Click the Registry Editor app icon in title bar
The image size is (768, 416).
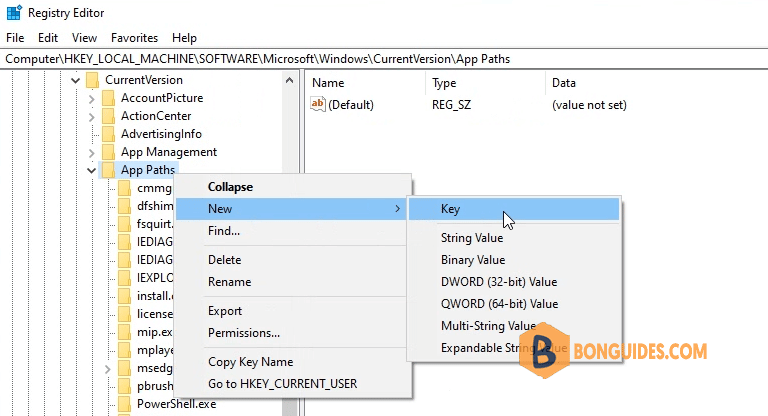pyautogui.click(x=14, y=12)
